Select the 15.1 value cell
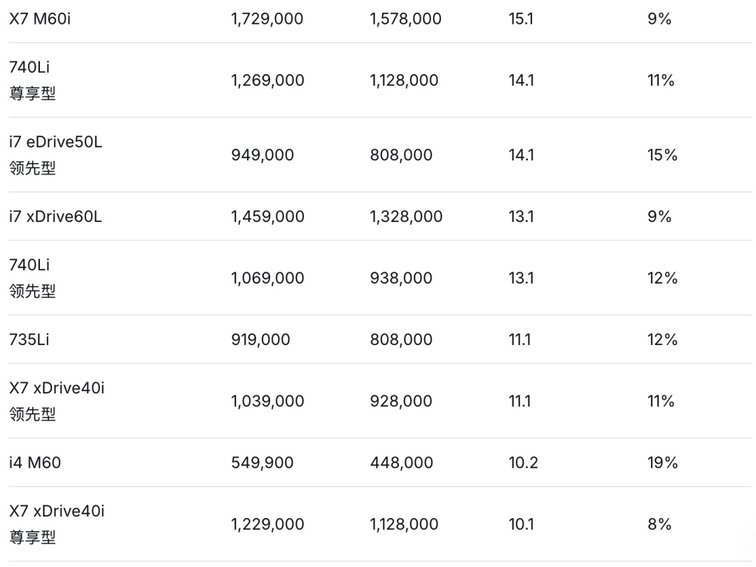 [x=521, y=19]
